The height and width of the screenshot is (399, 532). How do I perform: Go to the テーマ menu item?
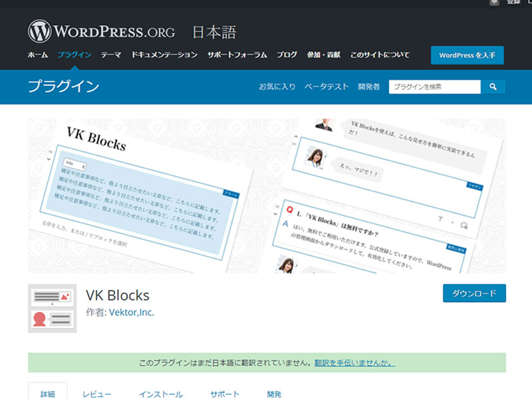point(111,55)
